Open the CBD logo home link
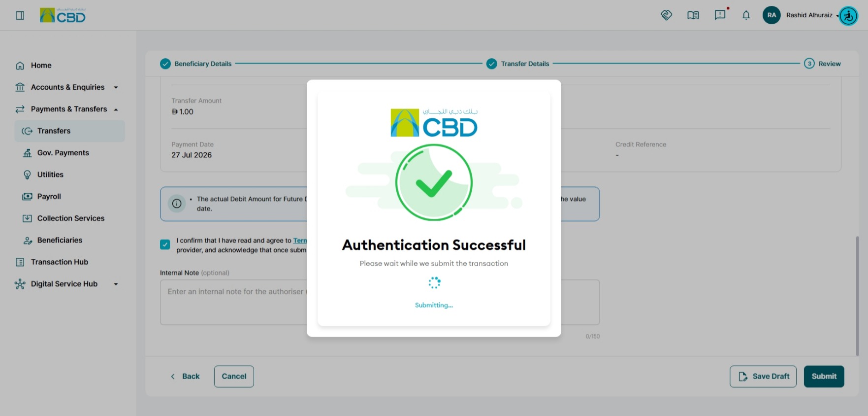868x416 pixels. [x=63, y=15]
